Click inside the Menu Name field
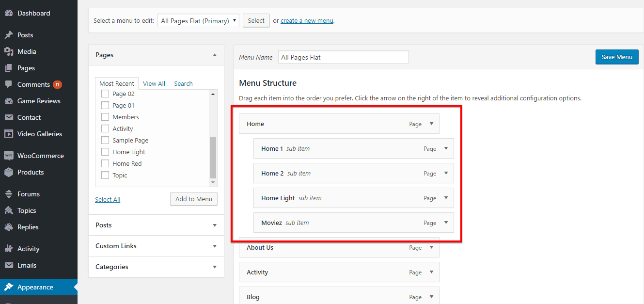 pos(343,57)
